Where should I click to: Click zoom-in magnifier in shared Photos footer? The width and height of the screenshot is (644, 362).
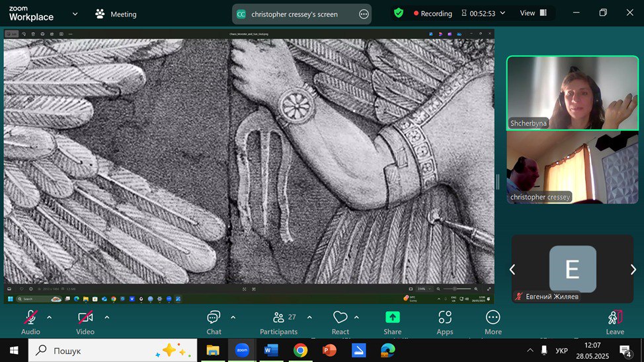point(475,289)
